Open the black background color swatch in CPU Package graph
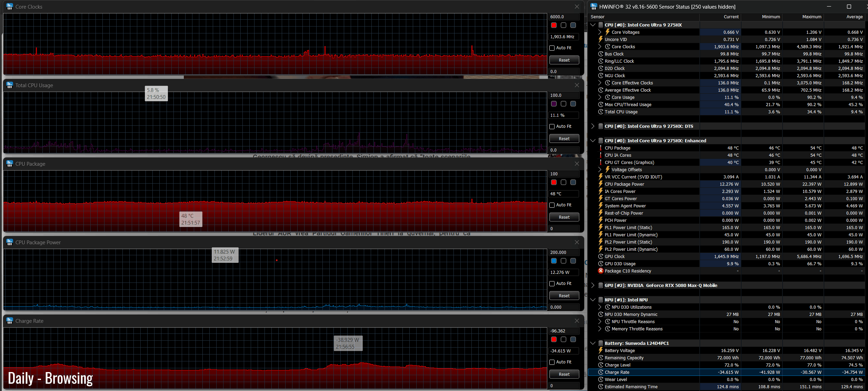The image size is (868, 391). click(563, 182)
